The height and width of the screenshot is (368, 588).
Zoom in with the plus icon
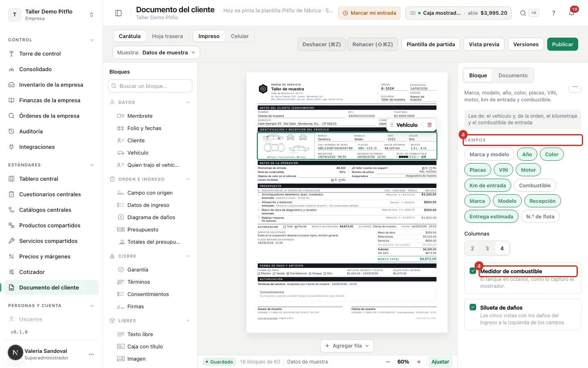click(x=419, y=362)
